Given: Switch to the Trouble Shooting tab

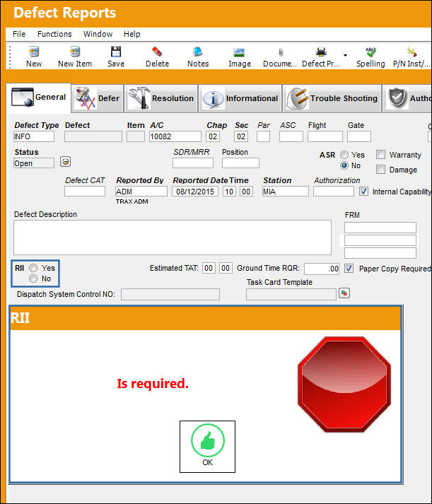Looking at the screenshot, I should pos(332,98).
